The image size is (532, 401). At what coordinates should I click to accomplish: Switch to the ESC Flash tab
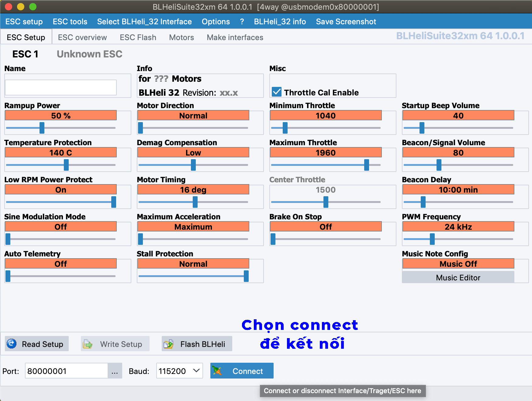pos(138,37)
